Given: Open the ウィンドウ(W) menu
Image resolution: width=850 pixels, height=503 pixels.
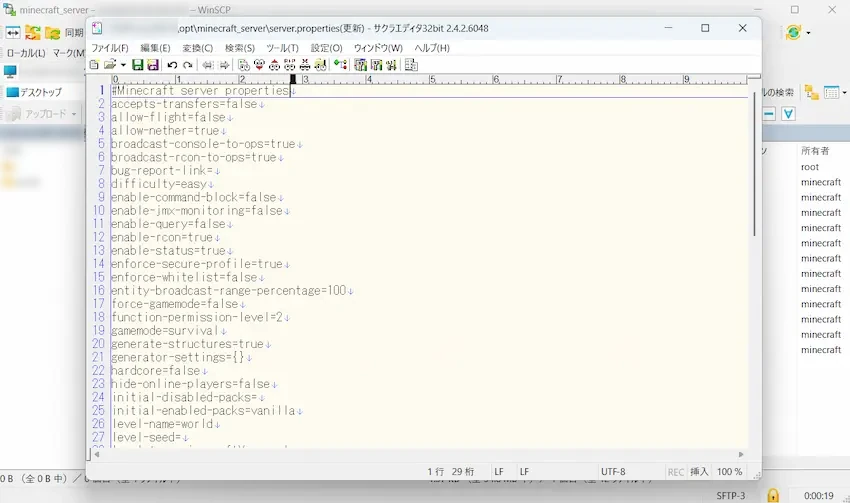Looking at the screenshot, I should pyautogui.click(x=378, y=48).
